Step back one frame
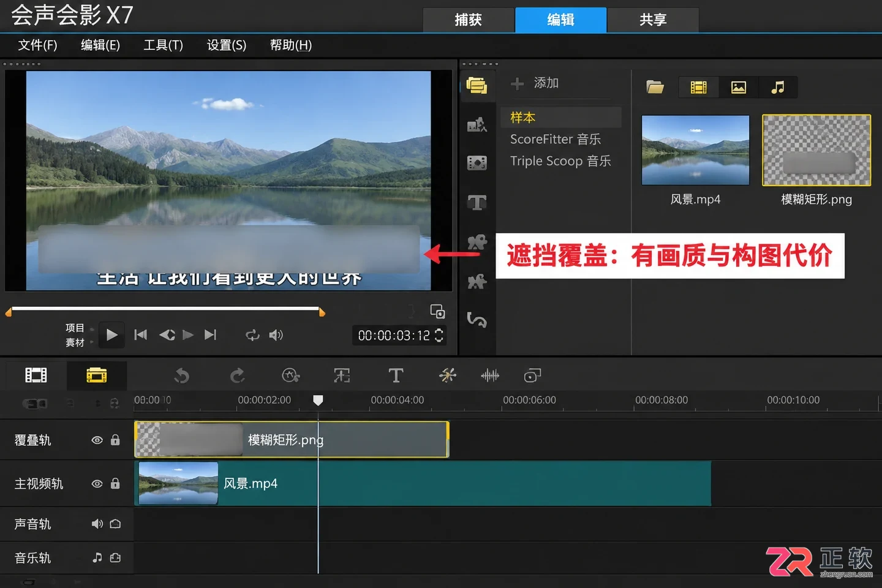This screenshot has width=882, height=588. coord(167,334)
